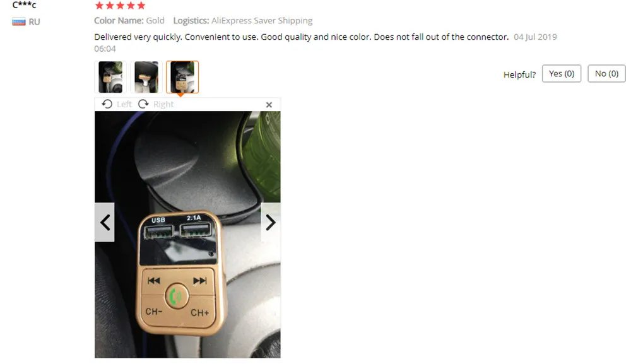Screen dimensions: 631x364
Task: Click the "Left" rotate label
Action: point(124,104)
